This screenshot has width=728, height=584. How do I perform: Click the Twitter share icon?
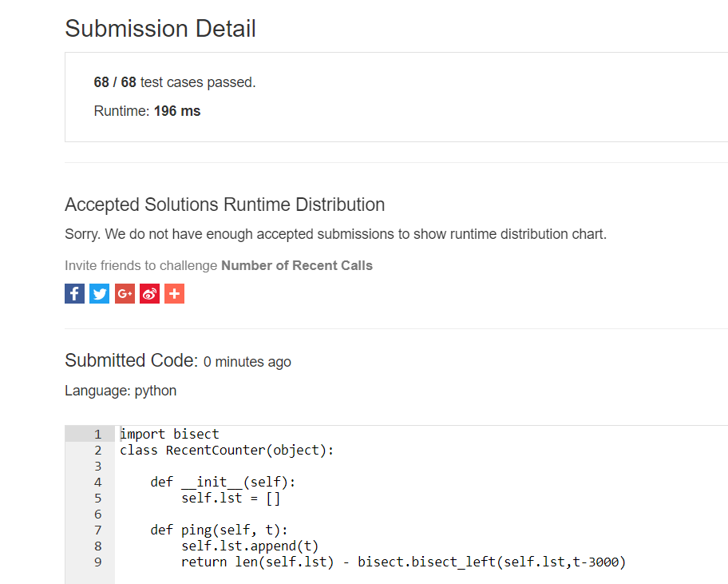tap(100, 294)
